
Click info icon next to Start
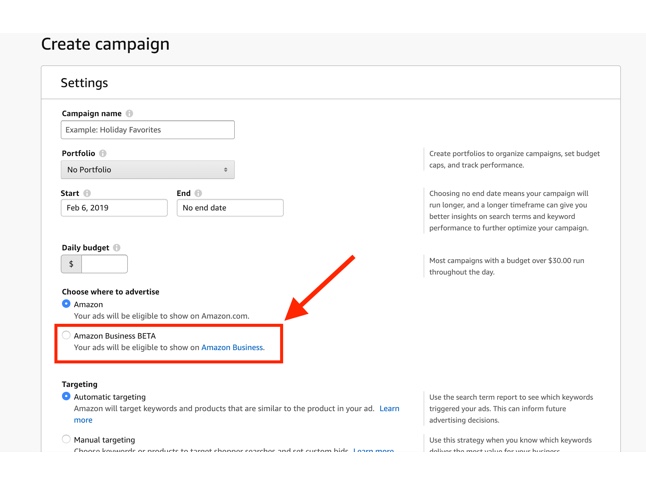[x=87, y=193]
